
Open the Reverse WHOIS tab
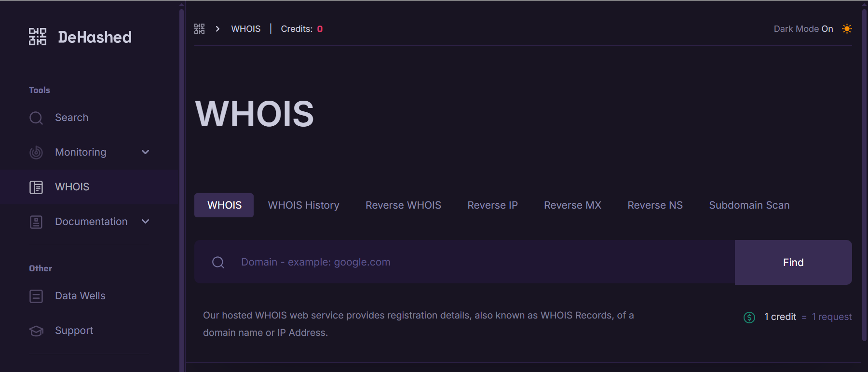pyautogui.click(x=403, y=205)
